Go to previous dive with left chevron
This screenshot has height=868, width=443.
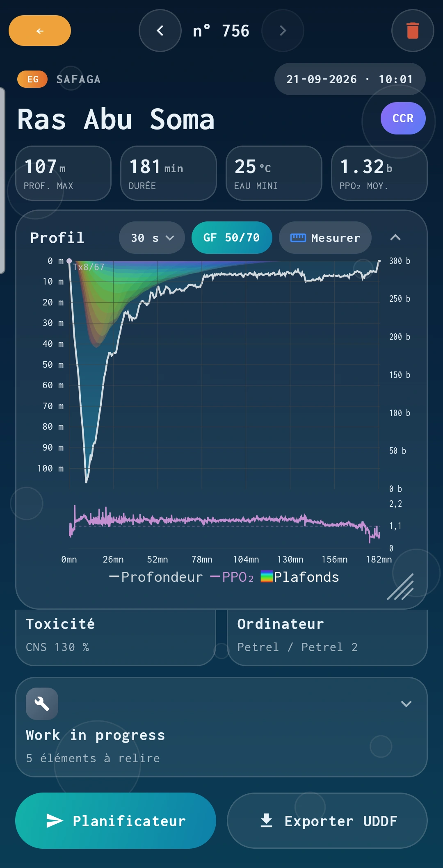(160, 31)
